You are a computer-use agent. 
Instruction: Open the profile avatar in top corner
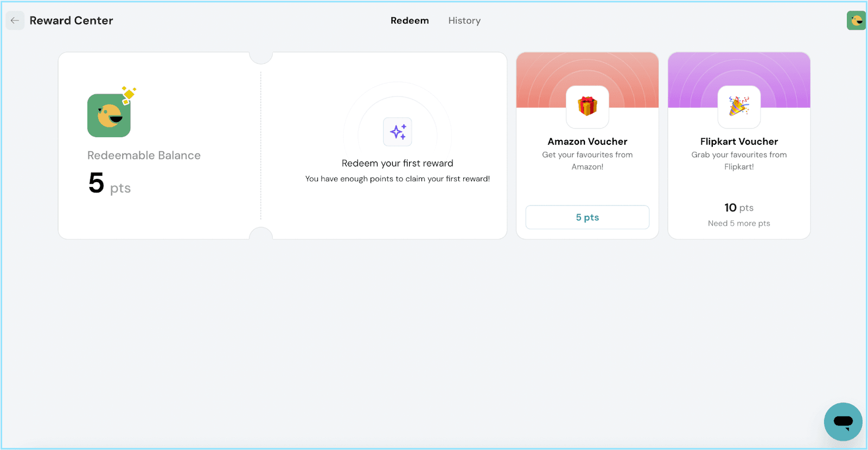856,21
